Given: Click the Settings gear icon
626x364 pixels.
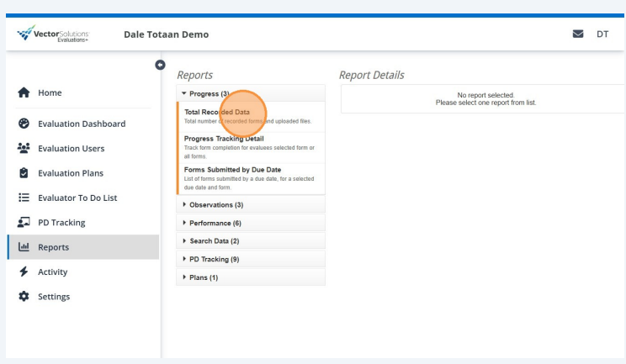Looking at the screenshot, I should [24, 296].
